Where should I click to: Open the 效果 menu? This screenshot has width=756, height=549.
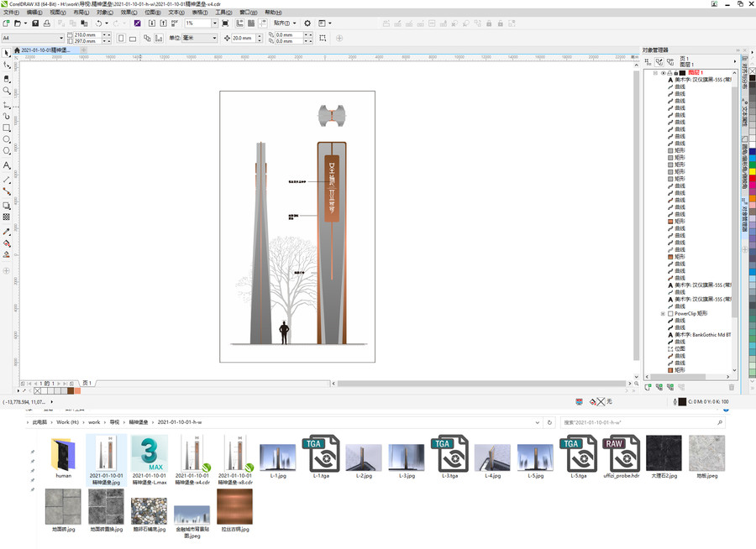[x=129, y=13]
